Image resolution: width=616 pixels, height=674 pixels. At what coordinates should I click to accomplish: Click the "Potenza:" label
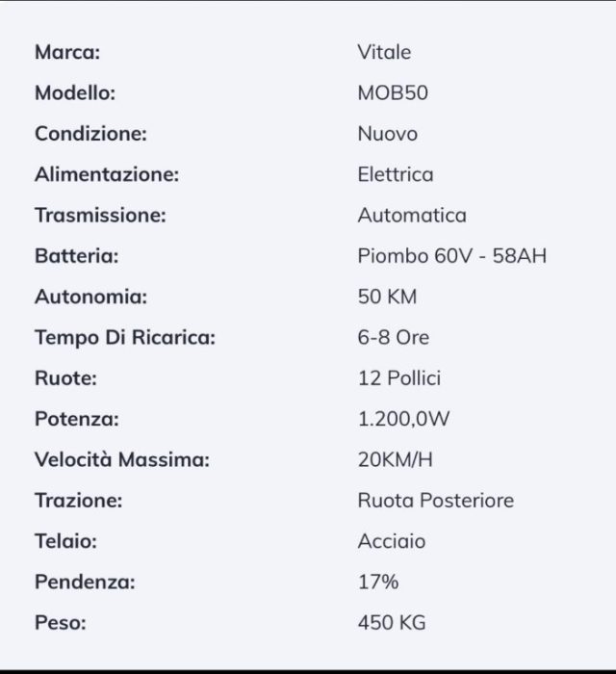click(77, 419)
